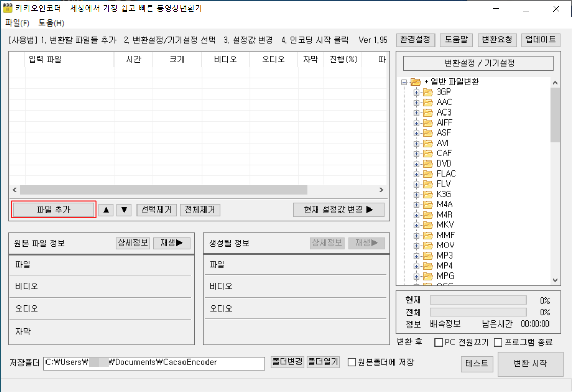This screenshot has width=572, height=392.
Task: Click the 진행(%) column header
Action: (342, 59)
